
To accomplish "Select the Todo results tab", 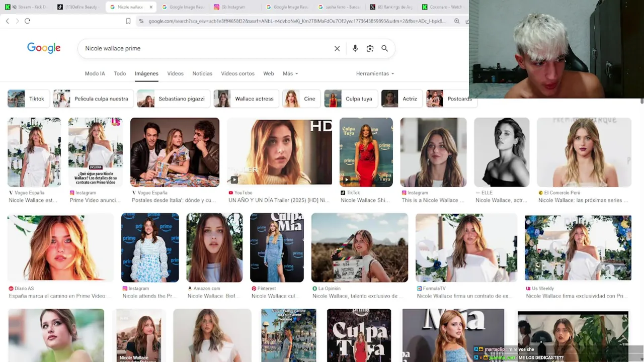I will click(120, 73).
